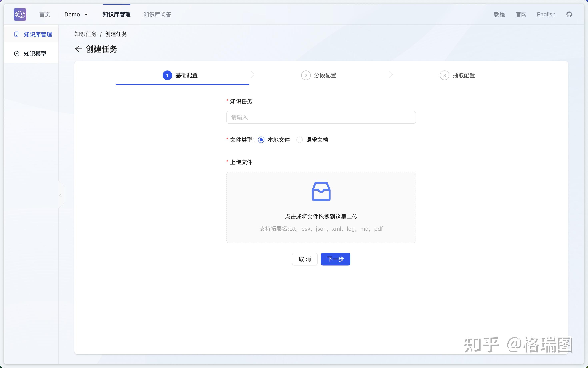Click the back arrow beside 创建任务
Viewport: 588px width, 368px height.
[x=78, y=49]
